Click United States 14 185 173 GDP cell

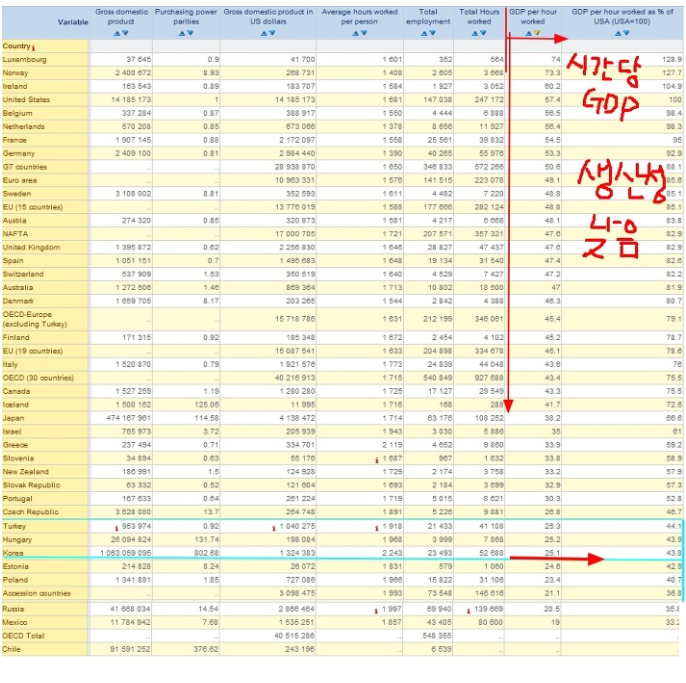pyautogui.click(x=121, y=100)
